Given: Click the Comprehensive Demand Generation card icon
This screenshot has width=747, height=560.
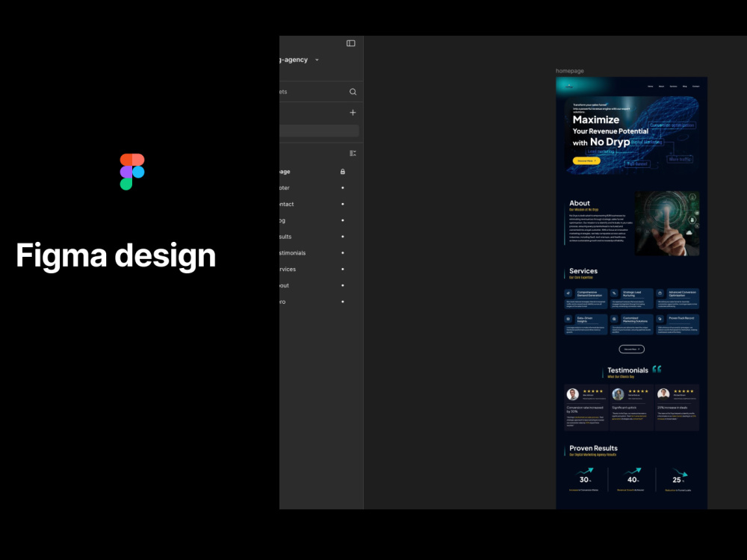Looking at the screenshot, I should [x=568, y=293].
